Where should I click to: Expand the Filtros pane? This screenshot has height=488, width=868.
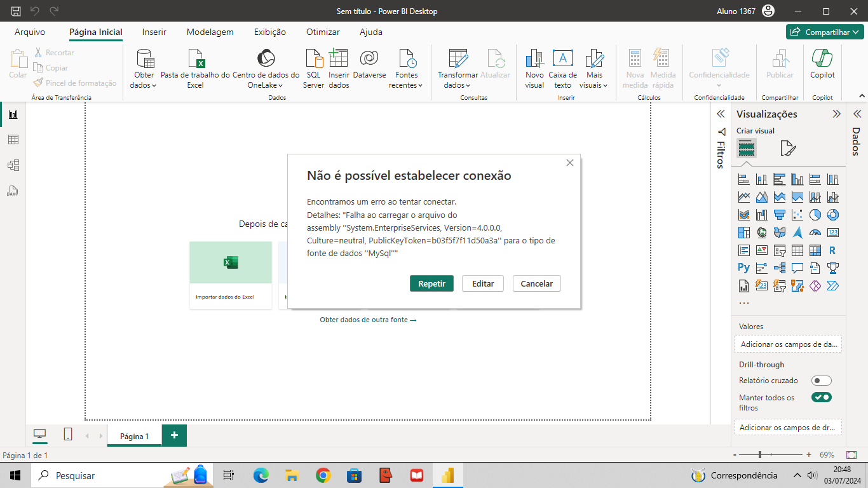721,114
